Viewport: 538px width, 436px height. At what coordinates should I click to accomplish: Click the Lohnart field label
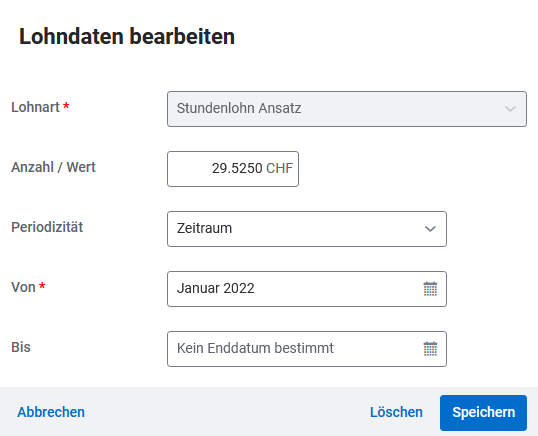tap(35, 107)
